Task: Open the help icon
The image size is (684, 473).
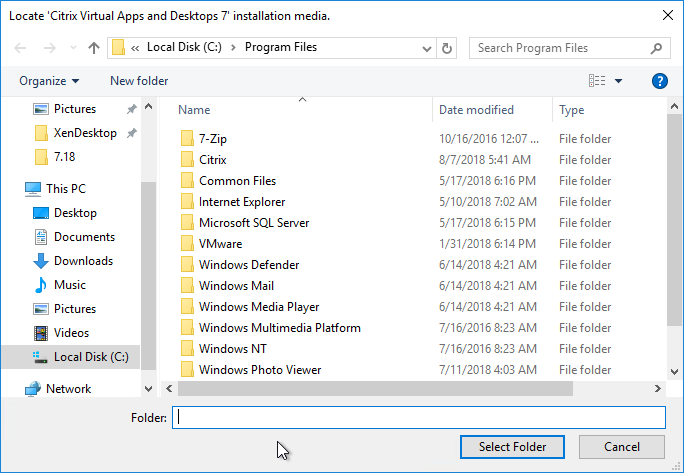Action: [x=660, y=81]
